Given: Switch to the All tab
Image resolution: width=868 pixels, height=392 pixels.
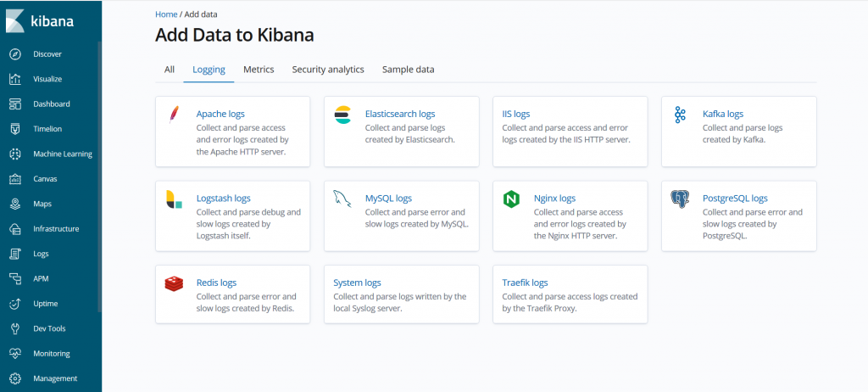Looking at the screenshot, I should pos(170,70).
